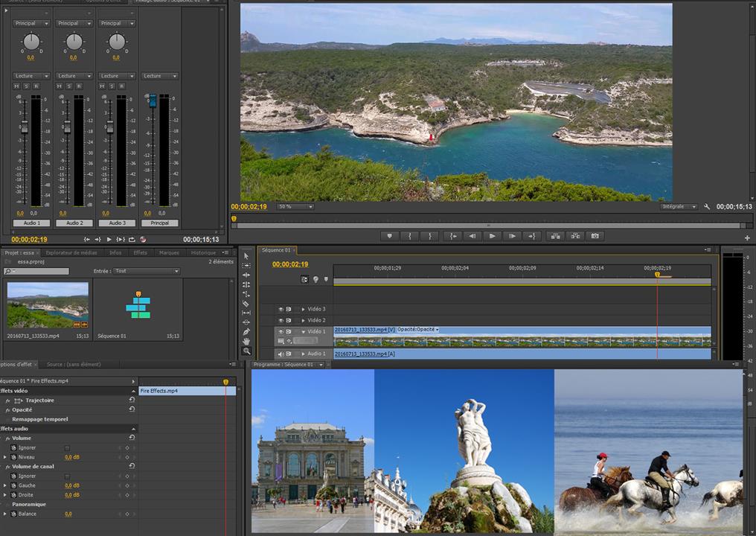Hide the Vidéo 3 track
Image resolution: width=756 pixels, height=536 pixels.
point(281,309)
